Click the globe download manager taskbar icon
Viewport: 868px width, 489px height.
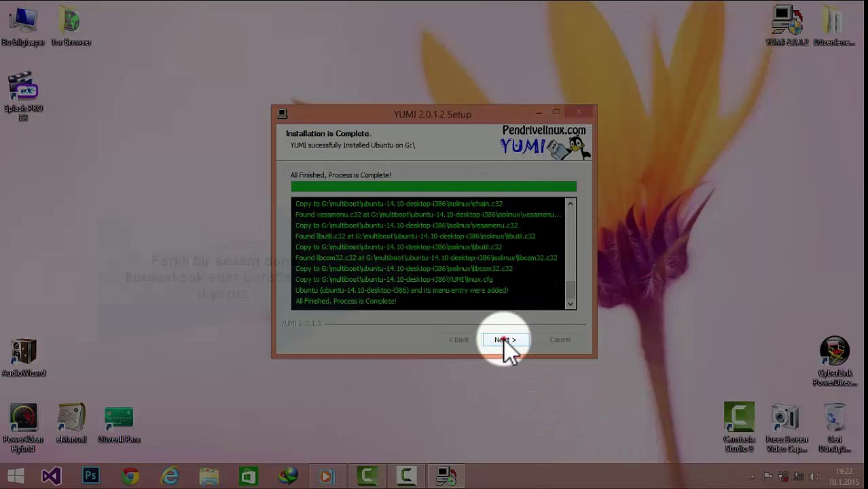[289, 476]
